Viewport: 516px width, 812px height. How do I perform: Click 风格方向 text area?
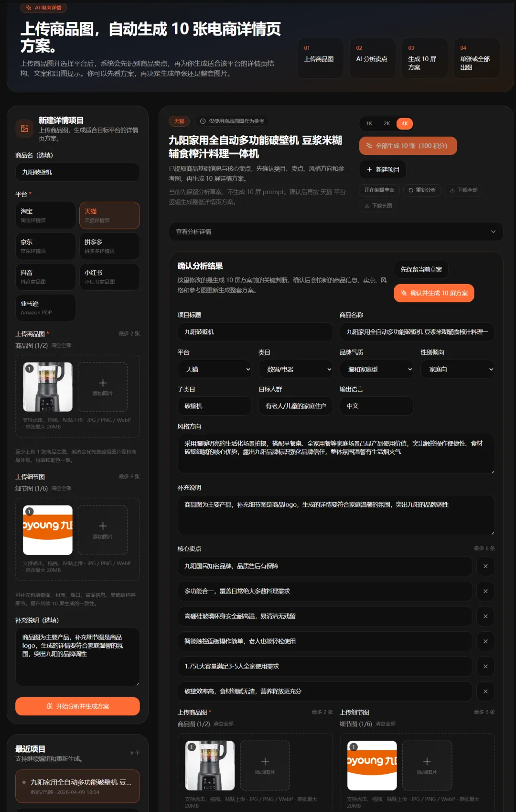point(336,454)
